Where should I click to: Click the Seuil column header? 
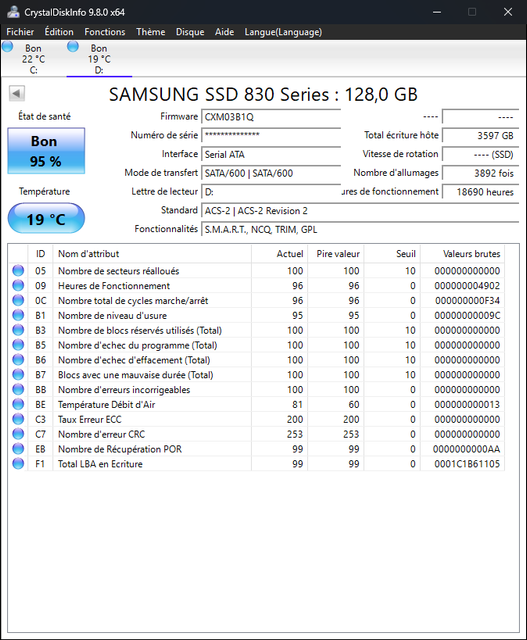[x=392, y=253]
